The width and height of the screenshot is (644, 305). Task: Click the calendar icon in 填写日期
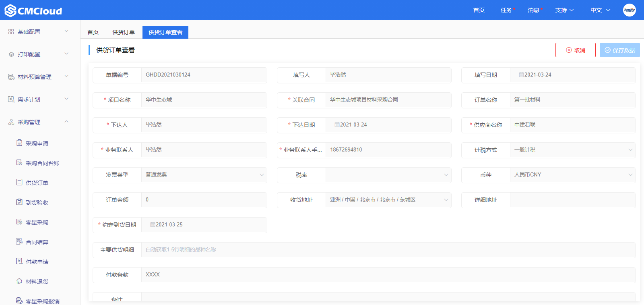click(521, 75)
